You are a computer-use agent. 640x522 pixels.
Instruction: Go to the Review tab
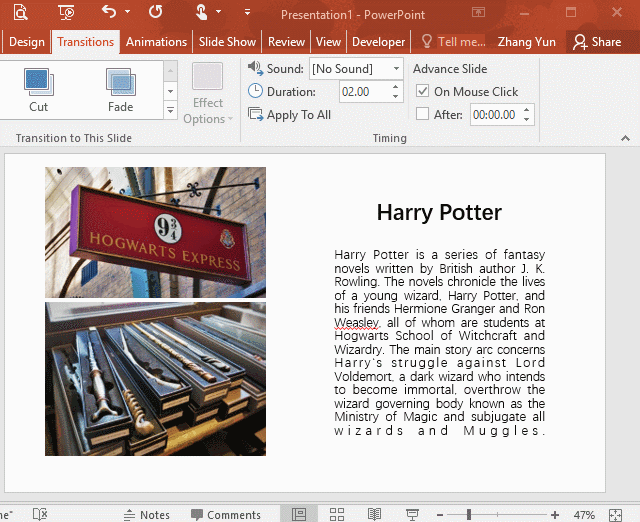[286, 42]
